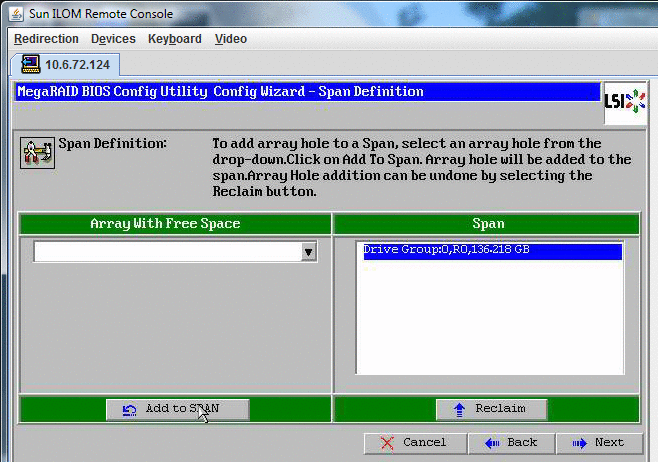
Task: Click the Back button
Action: point(512,443)
